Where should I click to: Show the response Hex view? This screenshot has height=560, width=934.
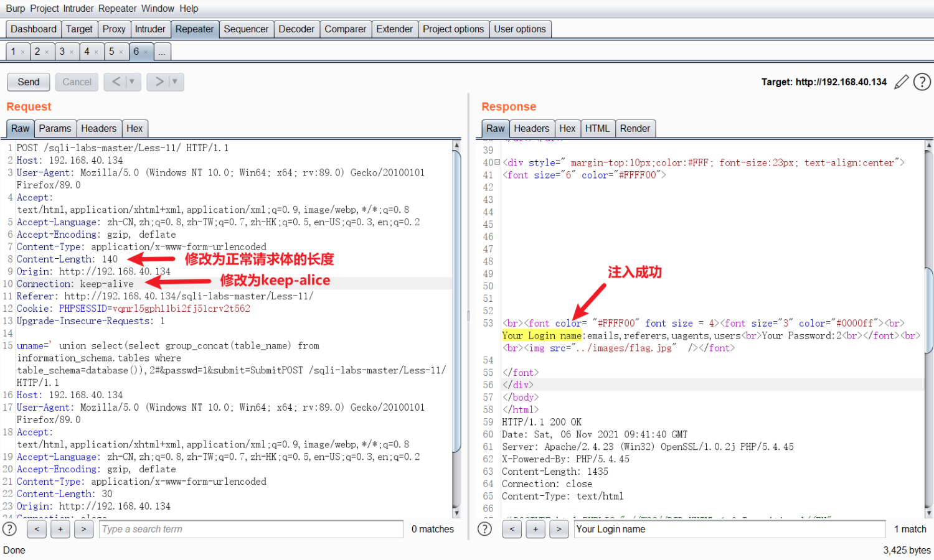[x=567, y=129]
